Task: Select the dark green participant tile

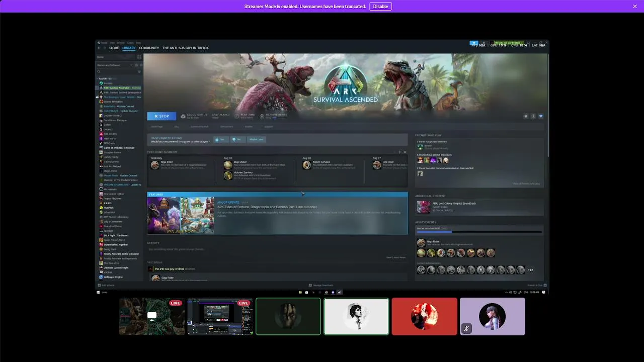Action: pyautogui.click(x=288, y=316)
